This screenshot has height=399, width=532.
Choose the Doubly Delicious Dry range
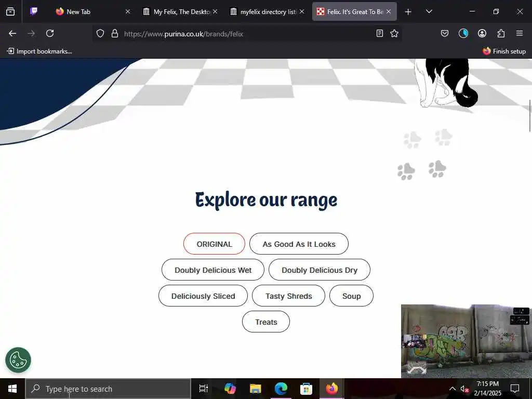[x=320, y=270]
